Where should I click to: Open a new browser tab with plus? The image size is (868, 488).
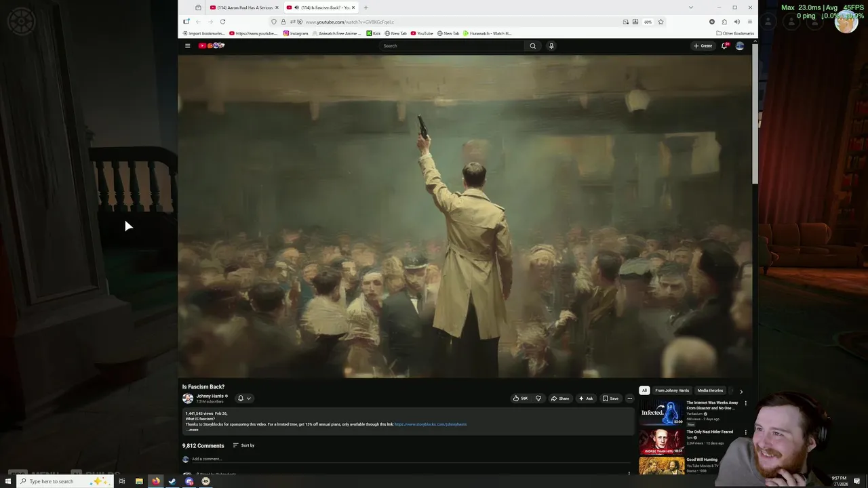pyautogui.click(x=366, y=7)
